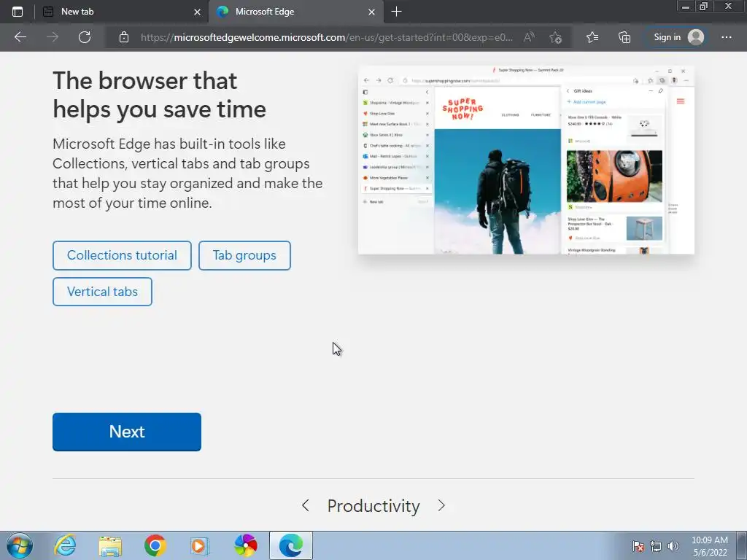Open the colorful pinwheel app in taskbar
Screen dimensions: 747x560
(246, 545)
